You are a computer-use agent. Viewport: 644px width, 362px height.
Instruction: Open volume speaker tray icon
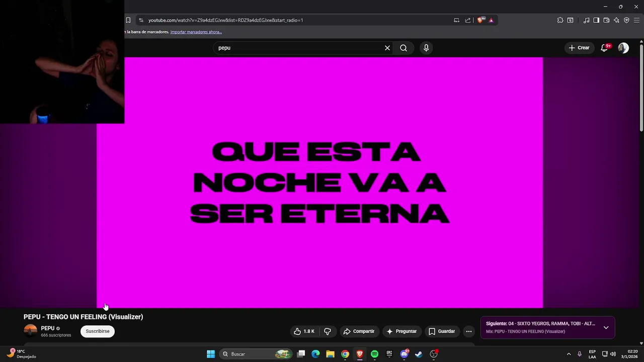coord(613,354)
